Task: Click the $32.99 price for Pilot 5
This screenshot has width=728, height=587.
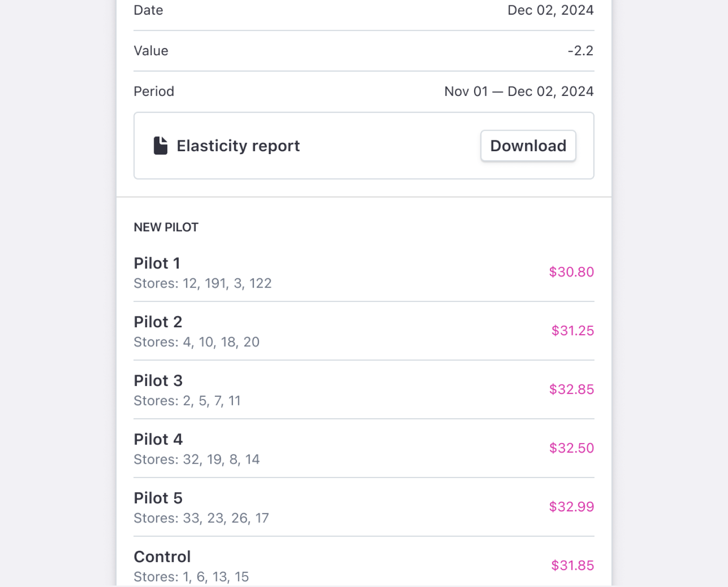Action: tap(571, 507)
